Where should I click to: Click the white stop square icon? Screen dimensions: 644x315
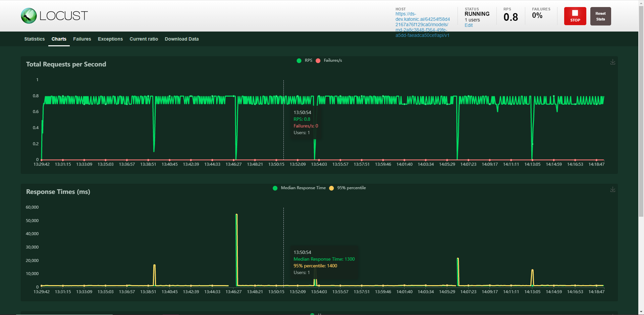click(x=575, y=13)
